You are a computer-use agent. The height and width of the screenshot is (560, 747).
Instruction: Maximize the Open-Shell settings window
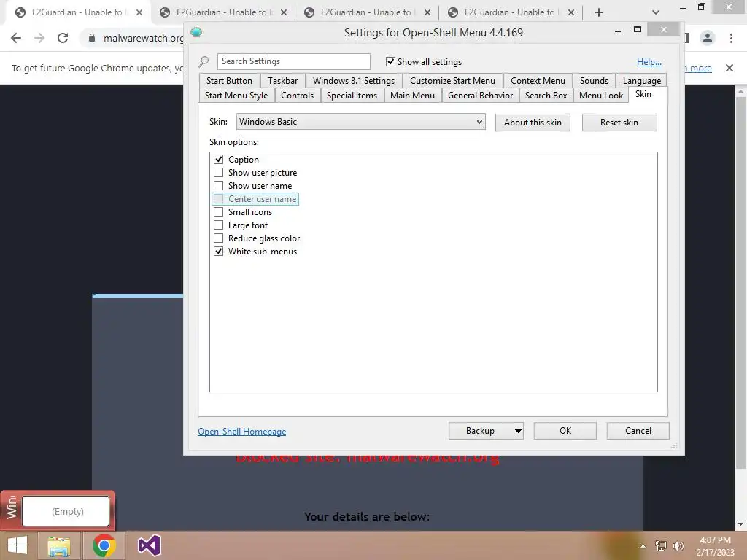click(638, 29)
